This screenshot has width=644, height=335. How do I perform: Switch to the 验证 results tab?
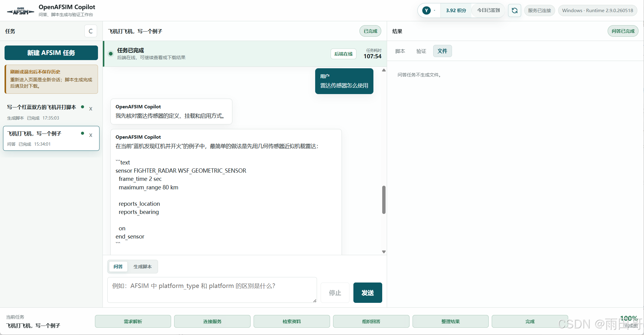421,51
